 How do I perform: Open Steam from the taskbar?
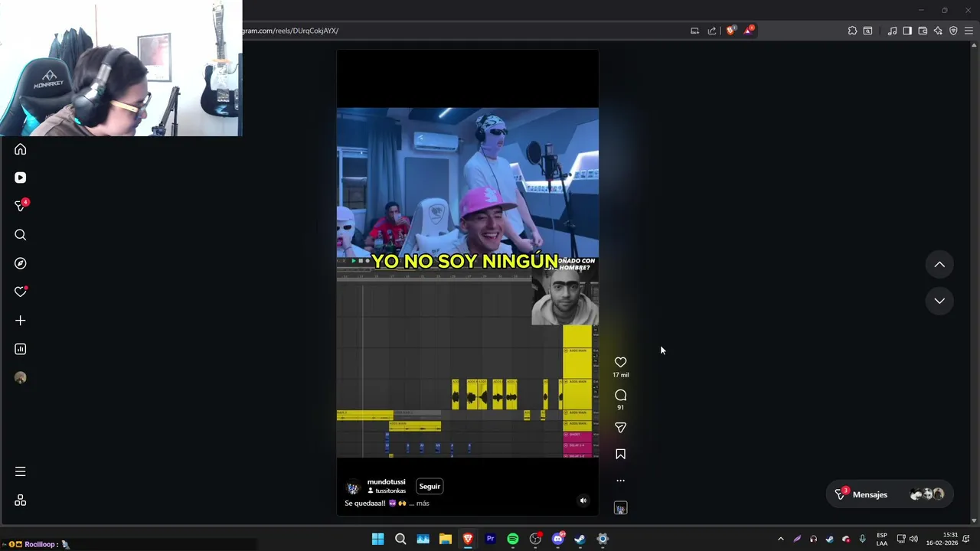[x=580, y=539]
